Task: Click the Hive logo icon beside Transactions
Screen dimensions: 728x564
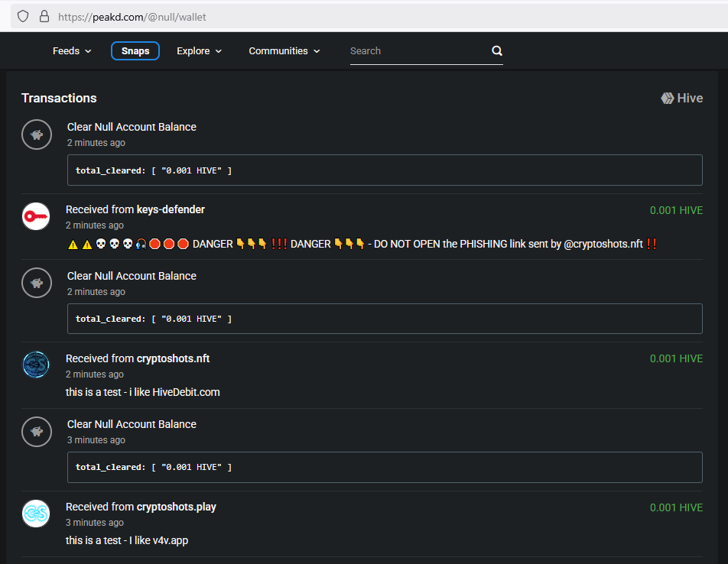Action: coord(667,99)
